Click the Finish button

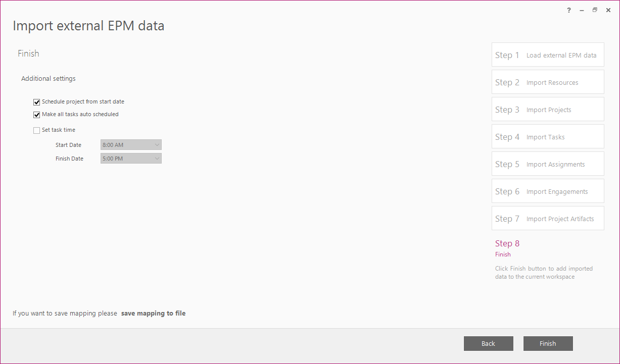coord(548,343)
